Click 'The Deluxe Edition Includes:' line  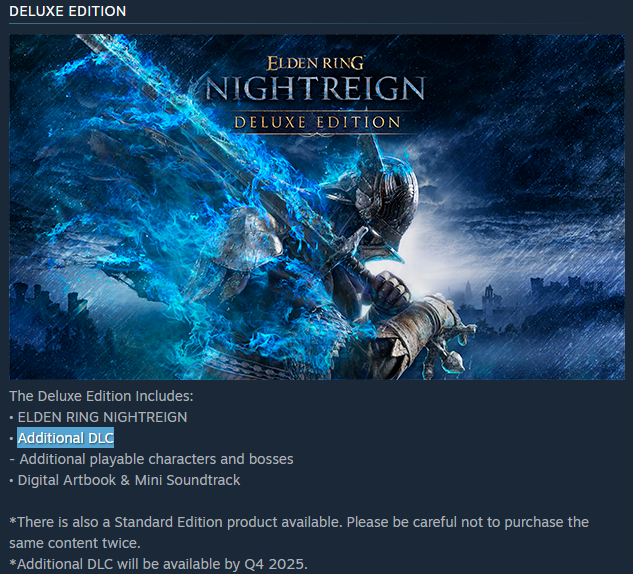tap(101, 396)
